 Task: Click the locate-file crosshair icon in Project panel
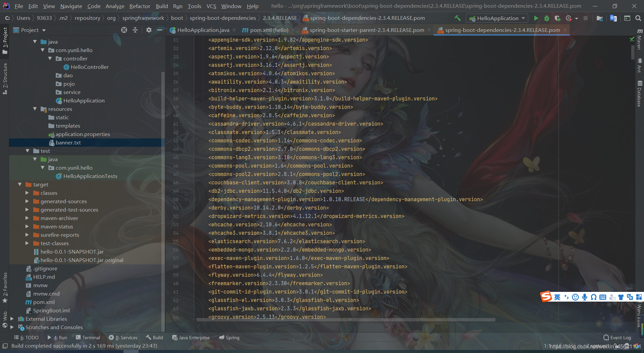point(124,30)
